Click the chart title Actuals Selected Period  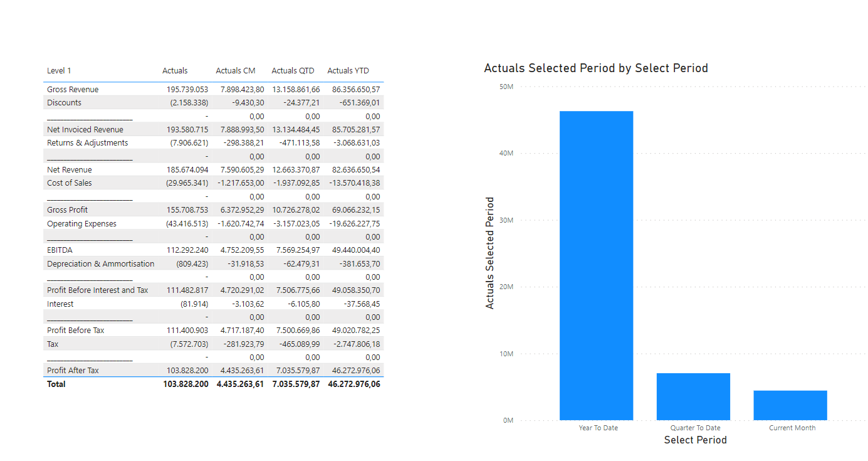(x=595, y=68)
